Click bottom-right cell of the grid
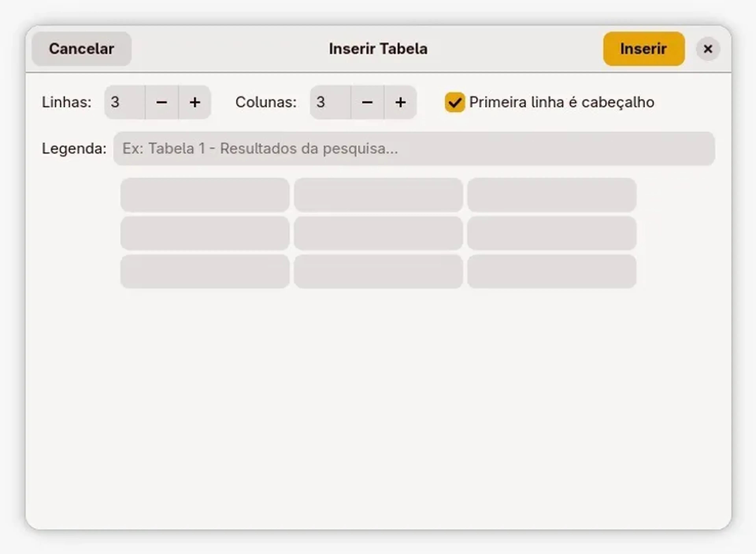This screenshot has width=756, height=554. [x=552, y=271]
